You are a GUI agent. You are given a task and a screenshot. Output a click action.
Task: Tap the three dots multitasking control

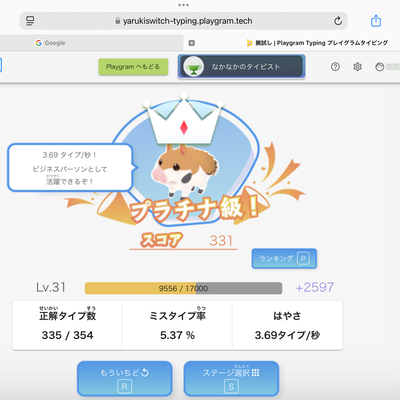[183, 5]
